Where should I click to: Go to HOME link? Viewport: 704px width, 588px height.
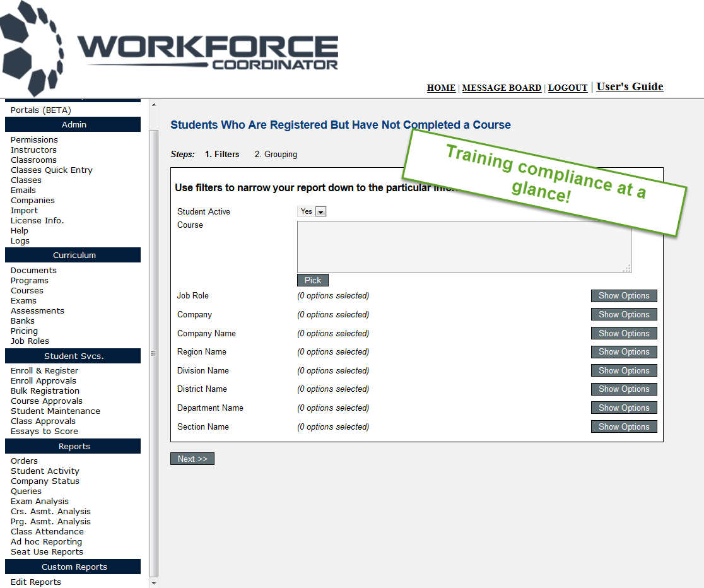[x=441, y=88]
